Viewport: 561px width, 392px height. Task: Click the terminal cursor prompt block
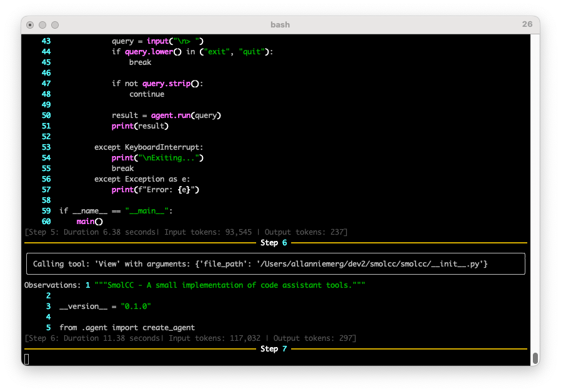point(26,359)
